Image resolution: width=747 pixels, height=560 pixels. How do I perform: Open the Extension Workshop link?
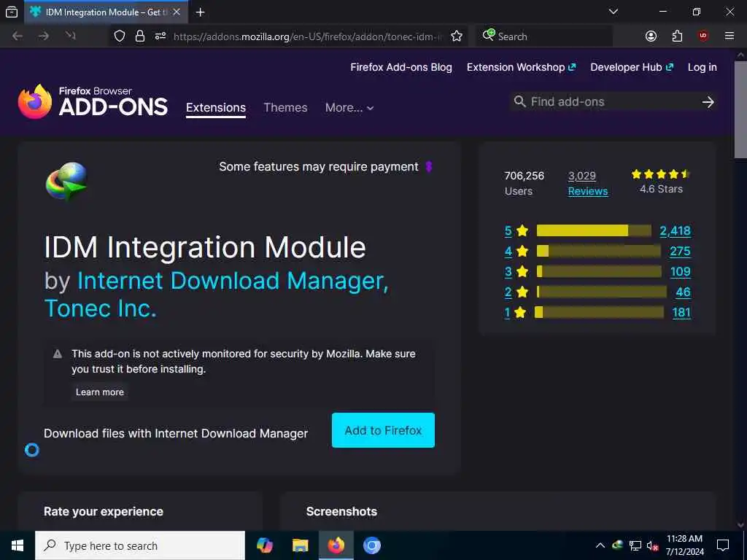click(x=521, y=67)
